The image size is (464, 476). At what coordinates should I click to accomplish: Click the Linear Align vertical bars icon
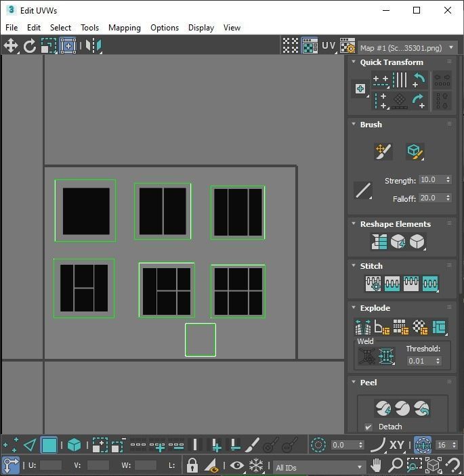tap(400, 80)
